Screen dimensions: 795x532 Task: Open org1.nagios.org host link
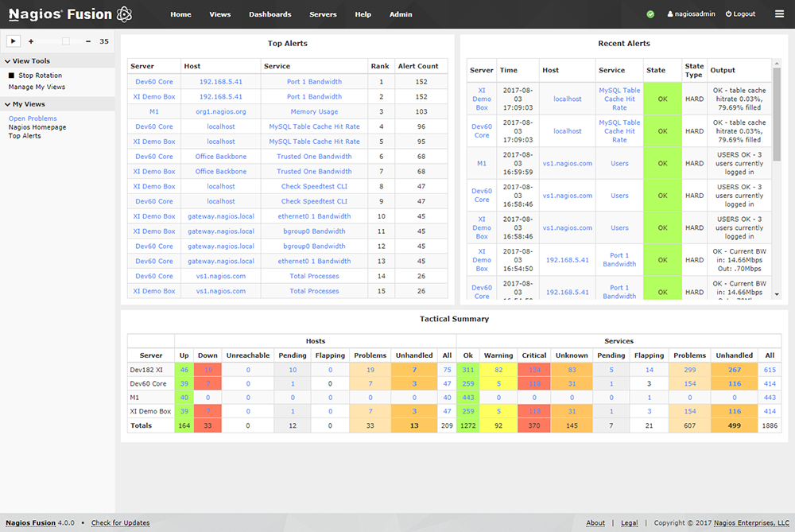coord(221,111)
